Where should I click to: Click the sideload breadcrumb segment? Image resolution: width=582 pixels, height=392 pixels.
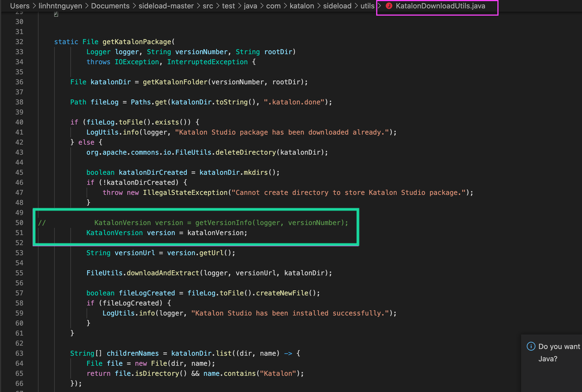coord(337,6)
